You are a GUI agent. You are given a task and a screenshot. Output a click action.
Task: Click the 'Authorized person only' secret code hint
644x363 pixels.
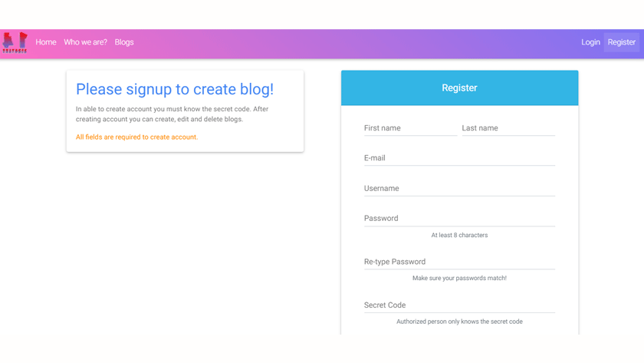[x=459, y=322]
